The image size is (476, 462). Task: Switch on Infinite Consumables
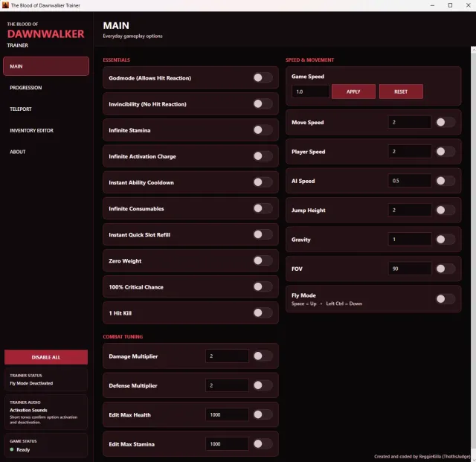coord(263,208)
